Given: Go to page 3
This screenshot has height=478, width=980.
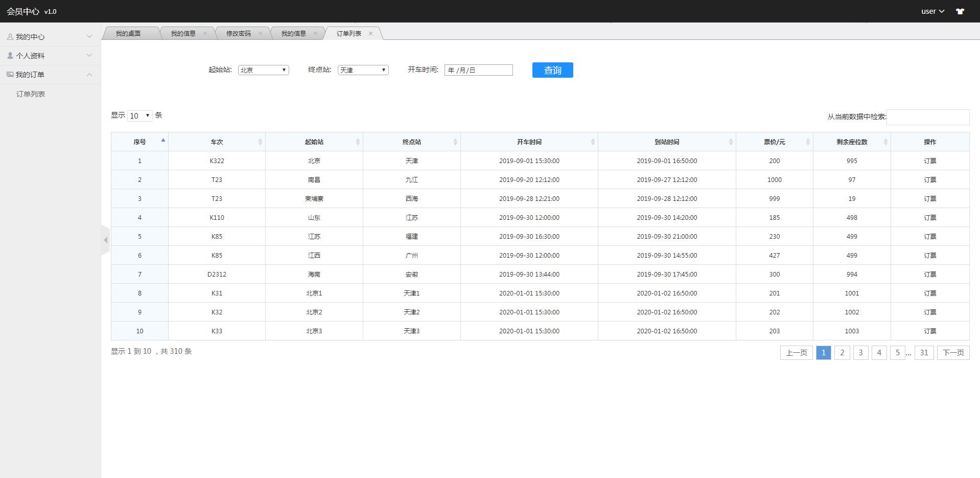Looking at the screenshot, I should point(860,353).
